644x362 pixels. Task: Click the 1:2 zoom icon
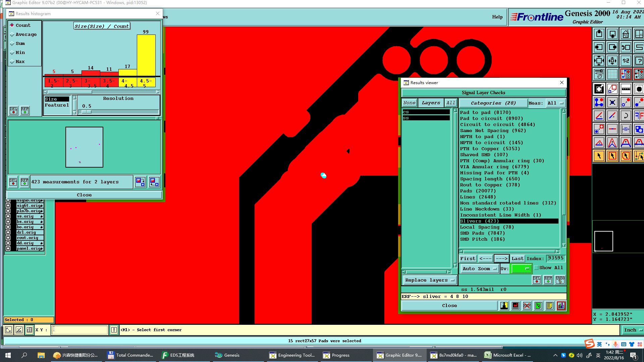click(x=626, y=61)
